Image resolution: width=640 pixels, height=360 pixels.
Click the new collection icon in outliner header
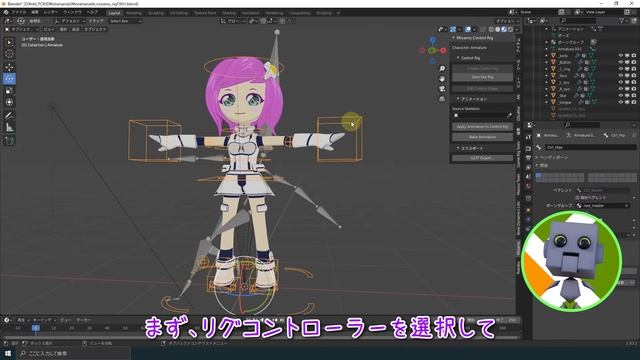pyautogui.click(x=633, y=20)
